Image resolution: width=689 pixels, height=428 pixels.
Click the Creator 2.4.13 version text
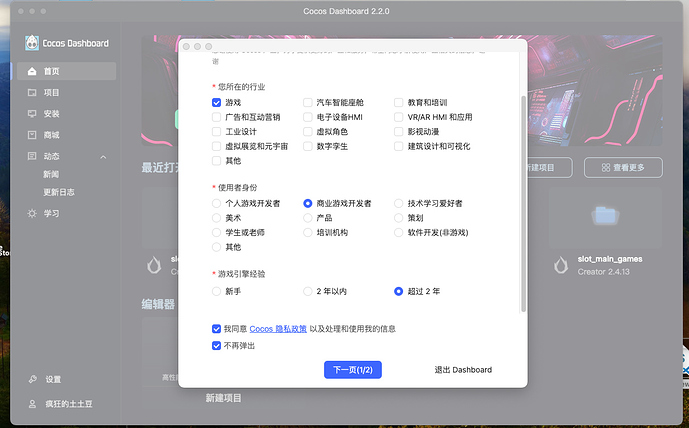coord(603,272)
